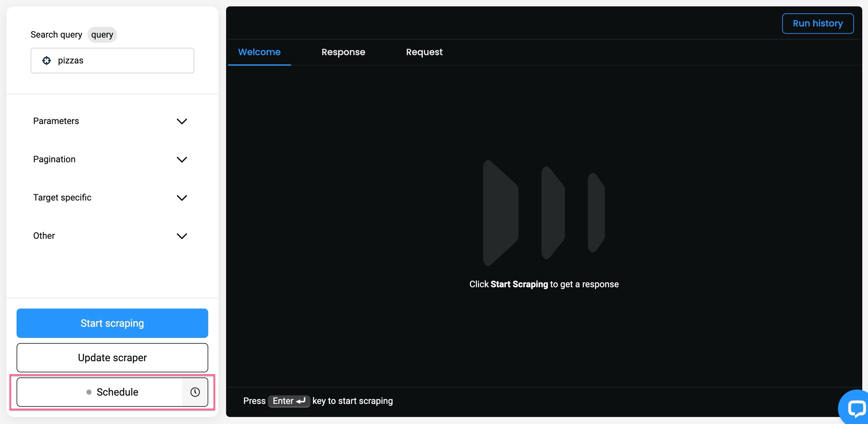The width and height of the screenshot is (868, 424).
Task: Click Update scraper button
Action: coord(112,357)
